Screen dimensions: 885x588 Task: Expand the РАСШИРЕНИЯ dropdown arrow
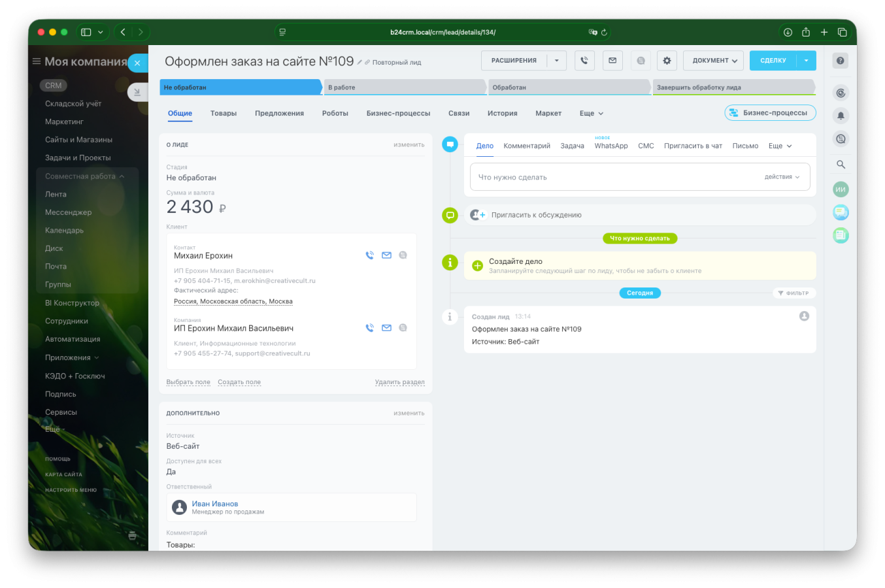click(x=557, y=61)
